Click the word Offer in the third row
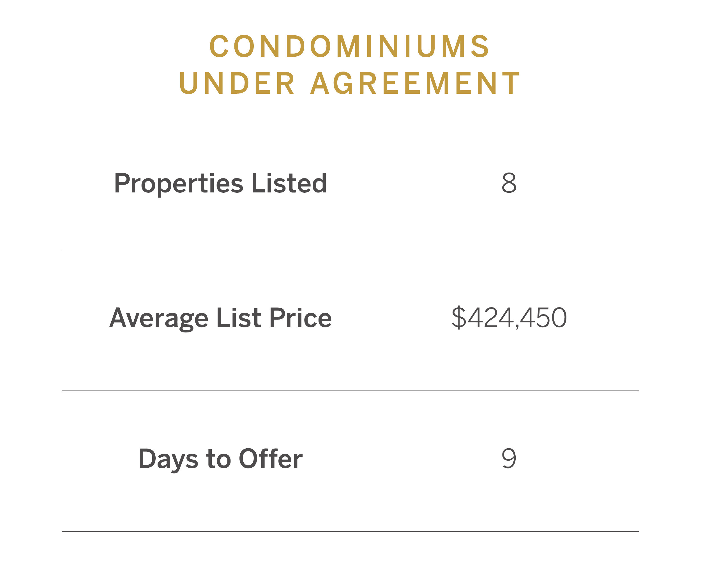This screenshot has width=701, height=588. click(271, 459)
